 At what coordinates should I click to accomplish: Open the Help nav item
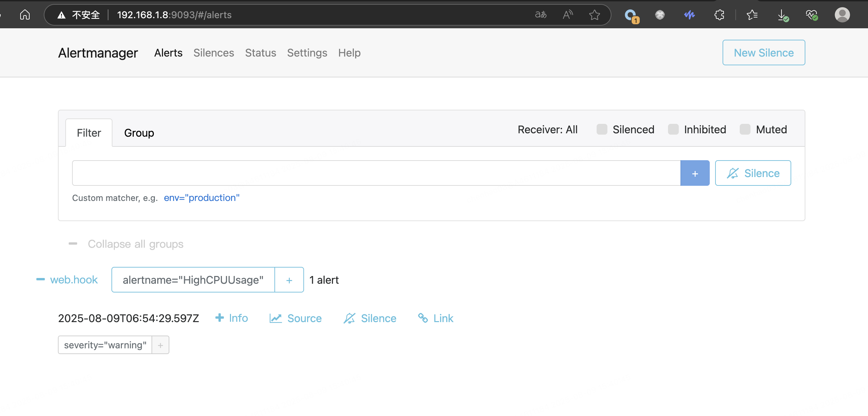(x=349, y=53)
